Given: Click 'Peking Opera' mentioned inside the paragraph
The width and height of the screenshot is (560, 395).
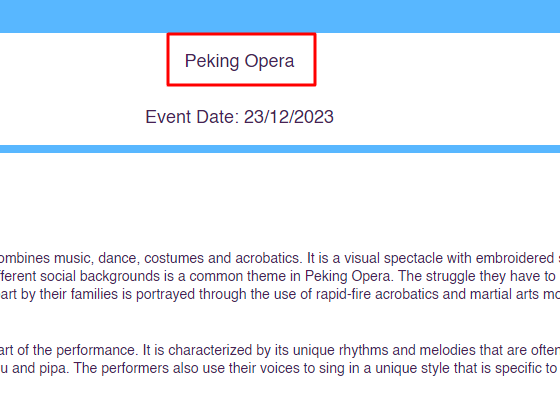Looking at the screenshot, I should click(x=347, y=276).
